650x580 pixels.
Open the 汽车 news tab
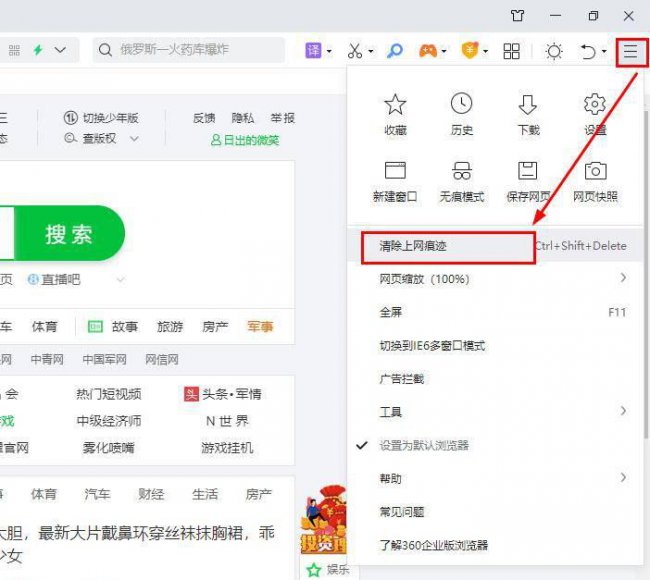(97, 494)
